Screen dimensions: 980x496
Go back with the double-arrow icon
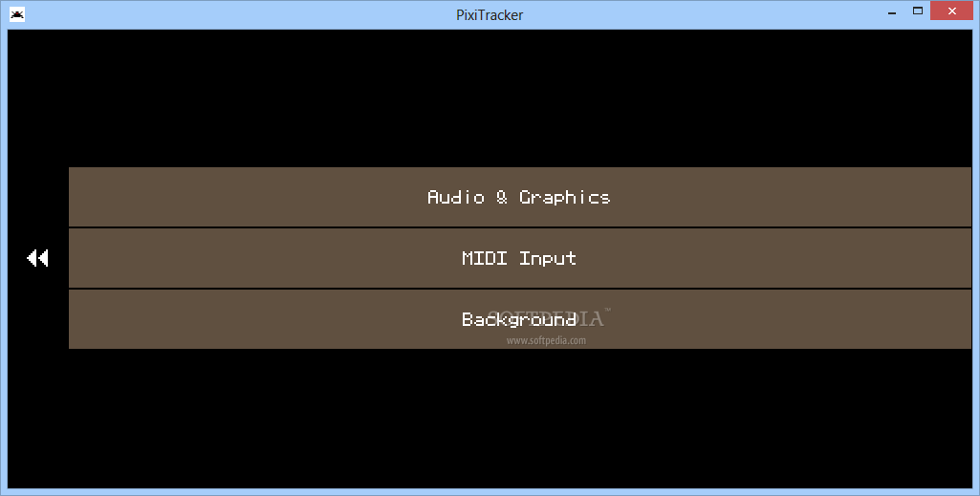coord(37,258)
